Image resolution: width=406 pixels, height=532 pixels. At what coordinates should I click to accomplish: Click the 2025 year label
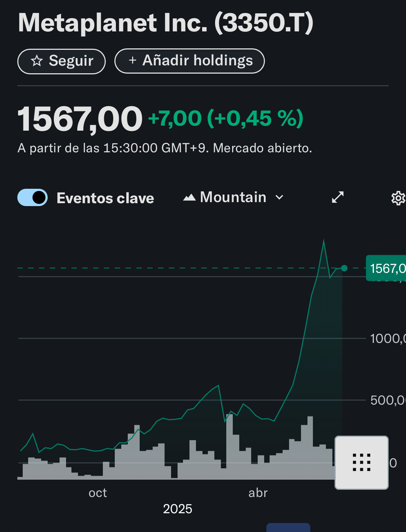[178, 509]
